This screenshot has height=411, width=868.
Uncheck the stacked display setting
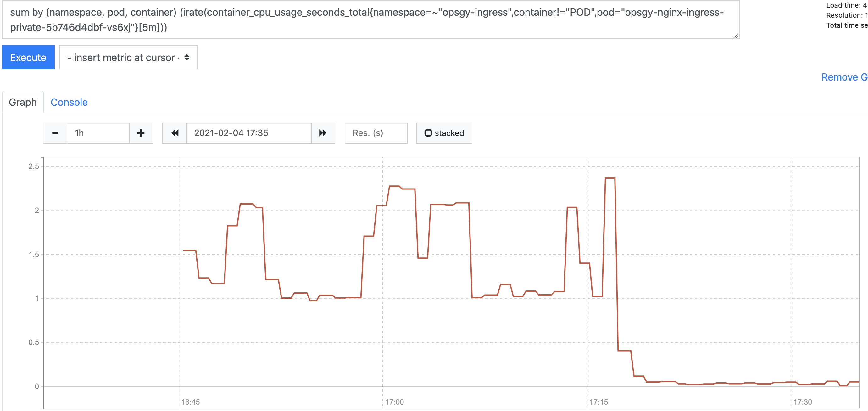point(443,133)
